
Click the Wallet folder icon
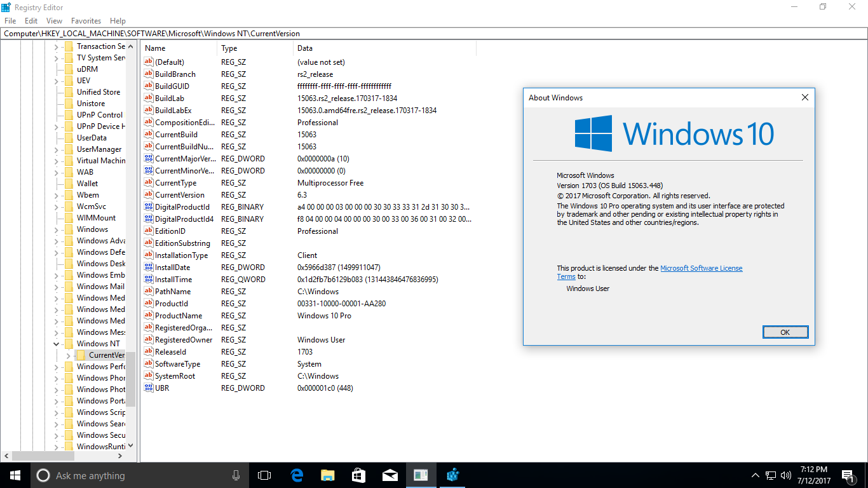pos(69,184)
